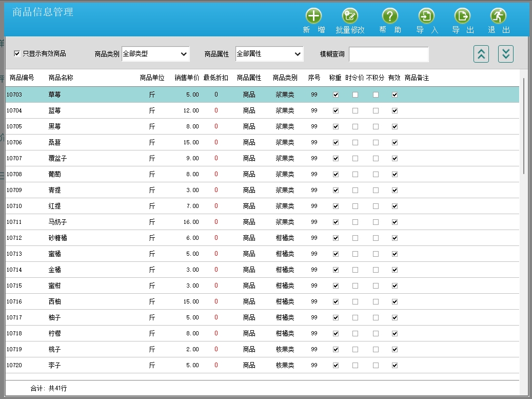The height and width of the screenshot is (399, 532).
Task: Toggle 称重 checkbox for 草莓 row
Action: [x=336, y=95]
